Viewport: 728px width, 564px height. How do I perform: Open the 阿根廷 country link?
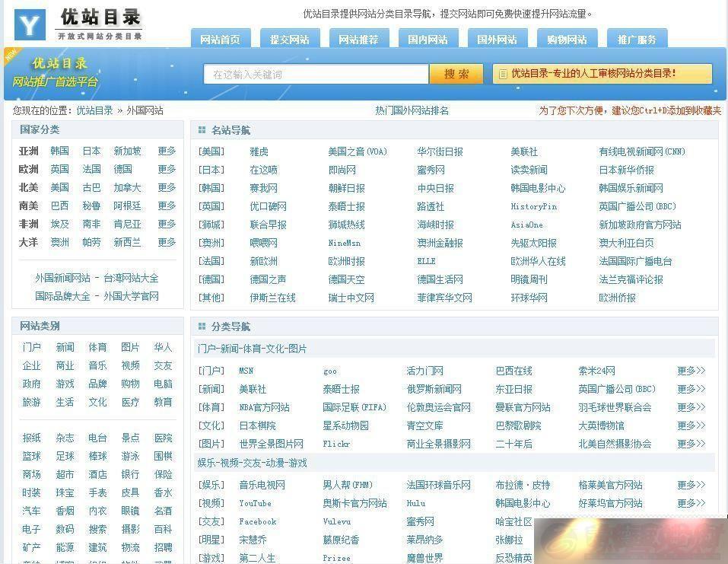[x=127, y=206]
